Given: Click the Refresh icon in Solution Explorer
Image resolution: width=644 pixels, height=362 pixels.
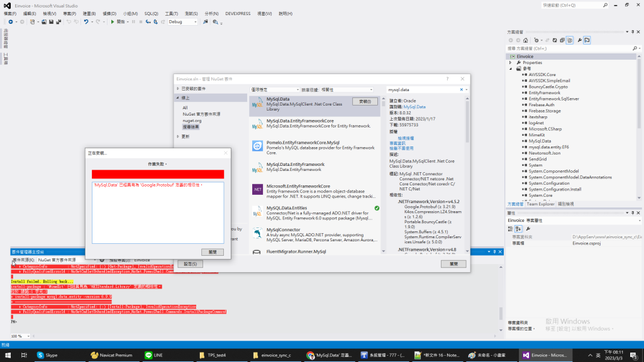Looking at the screenshot, I should point(555,40).
